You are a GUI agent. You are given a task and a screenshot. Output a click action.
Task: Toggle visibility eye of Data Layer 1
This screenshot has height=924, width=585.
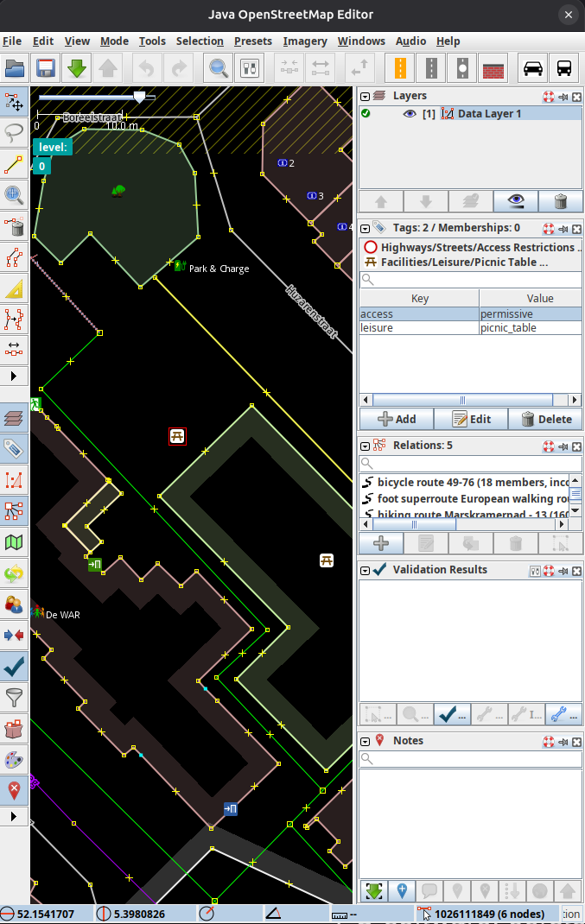410,114
